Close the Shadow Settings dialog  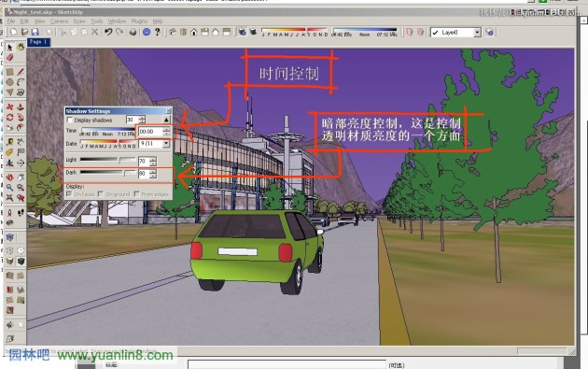tap(168, 111)
